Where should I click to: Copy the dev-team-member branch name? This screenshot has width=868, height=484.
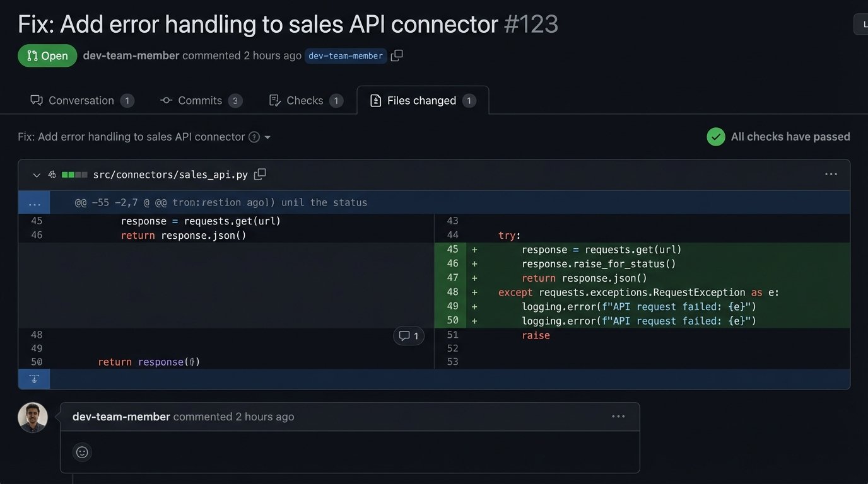(396, 55)
